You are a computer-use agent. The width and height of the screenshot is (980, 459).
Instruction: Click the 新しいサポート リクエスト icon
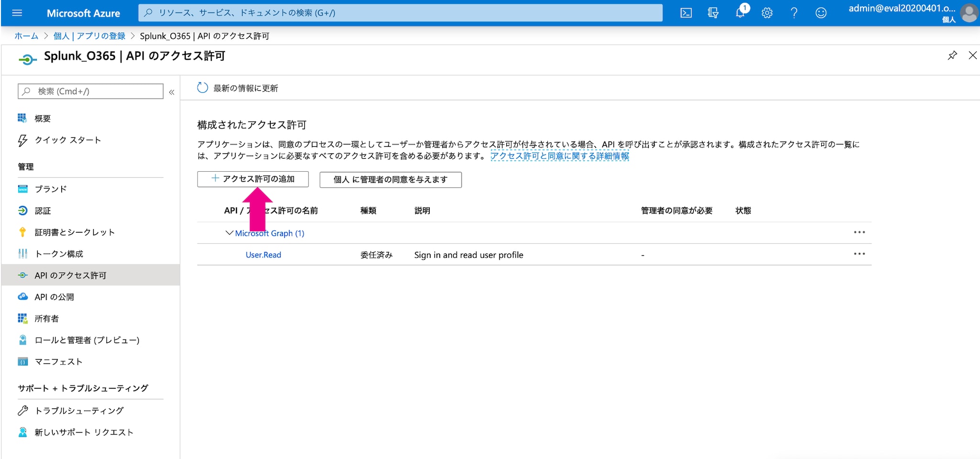tap(22, 432)
